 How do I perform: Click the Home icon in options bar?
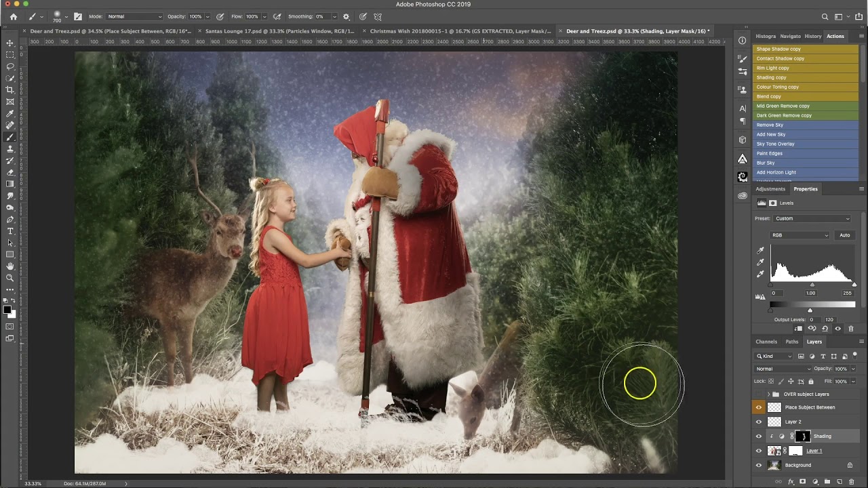click(13, 16)
